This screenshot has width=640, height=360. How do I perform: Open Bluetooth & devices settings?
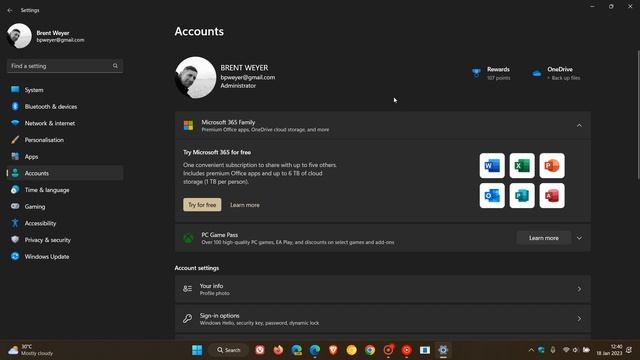[65, 107]
